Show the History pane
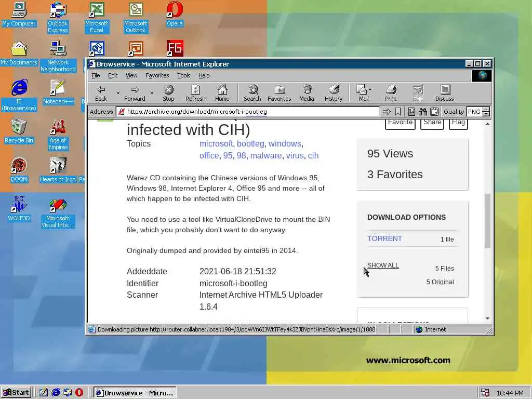The height and width of the screenshot is (399, 532). coord(334,94)
